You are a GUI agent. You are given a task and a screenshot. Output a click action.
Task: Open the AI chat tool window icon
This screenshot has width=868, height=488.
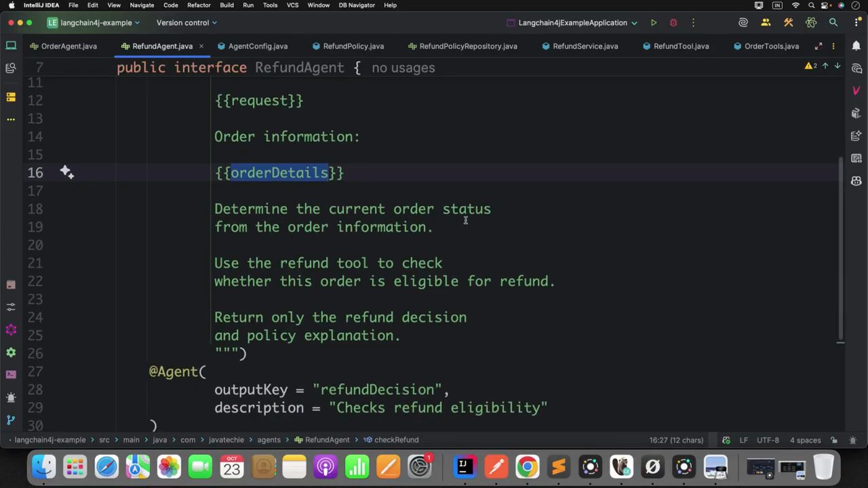(x=856, y=68)
